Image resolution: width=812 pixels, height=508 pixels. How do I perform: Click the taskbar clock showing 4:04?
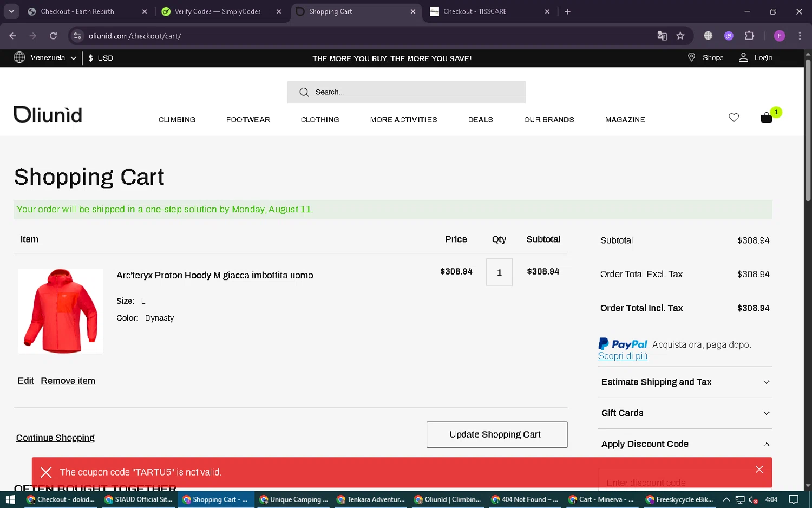[771, 499]
